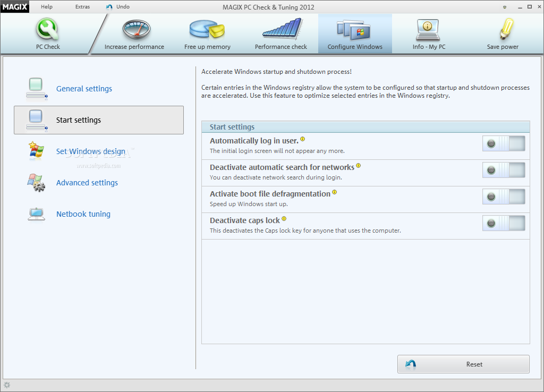Image resolution: width=544 pixels, height=392 pixels.
Task: Open the Help menu
Action: tap(47, 6)
